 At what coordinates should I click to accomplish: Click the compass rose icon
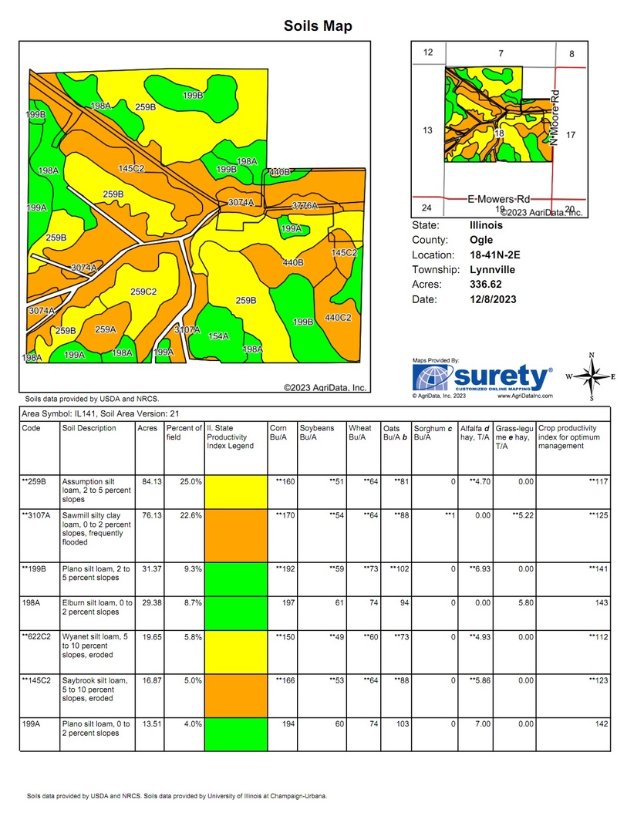[592, 377]
